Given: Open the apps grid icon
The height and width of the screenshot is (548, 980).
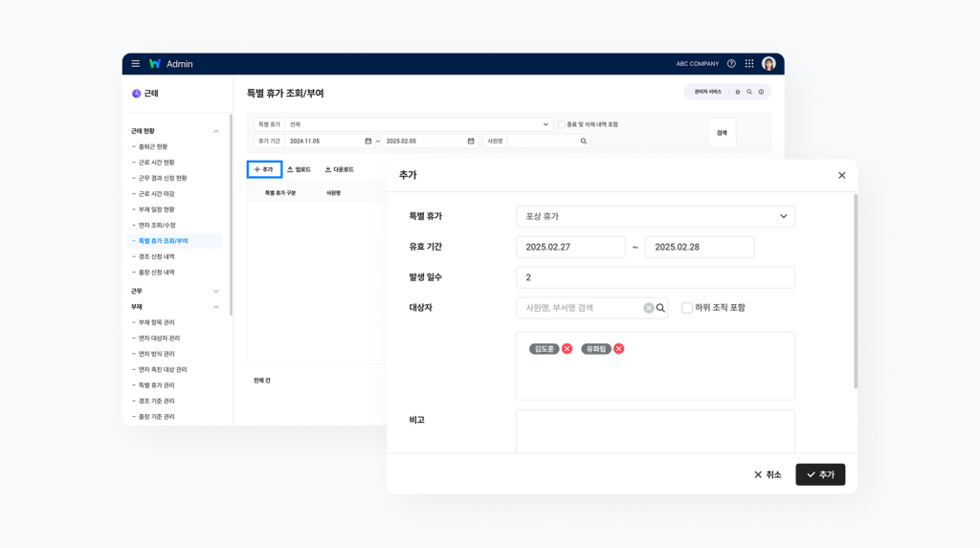Looking at the screenshot, I should click(x=749, y=64).
